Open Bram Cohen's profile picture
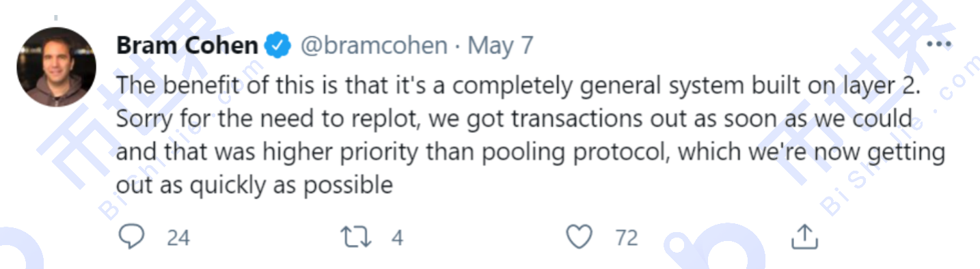 [x=56, y=67]
